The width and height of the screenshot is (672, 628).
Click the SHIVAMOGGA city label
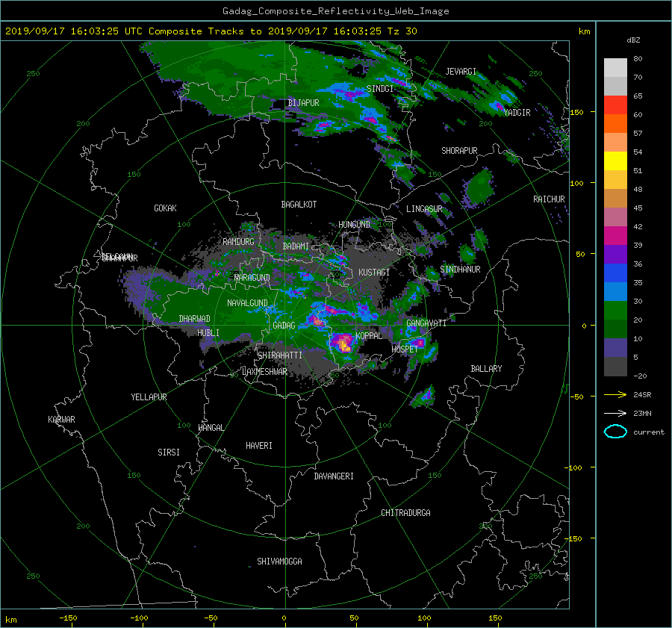[279, 562]
